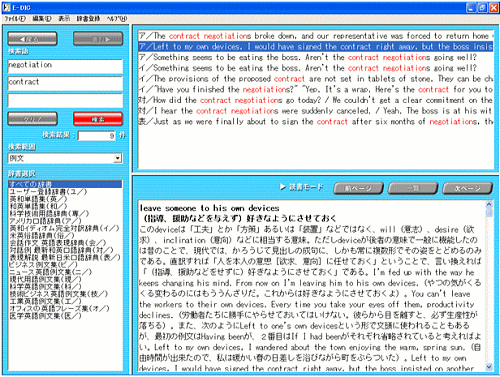500x377 pixels.
Task: Open the ヘルプ(H) menu
Action: [117, 19]
